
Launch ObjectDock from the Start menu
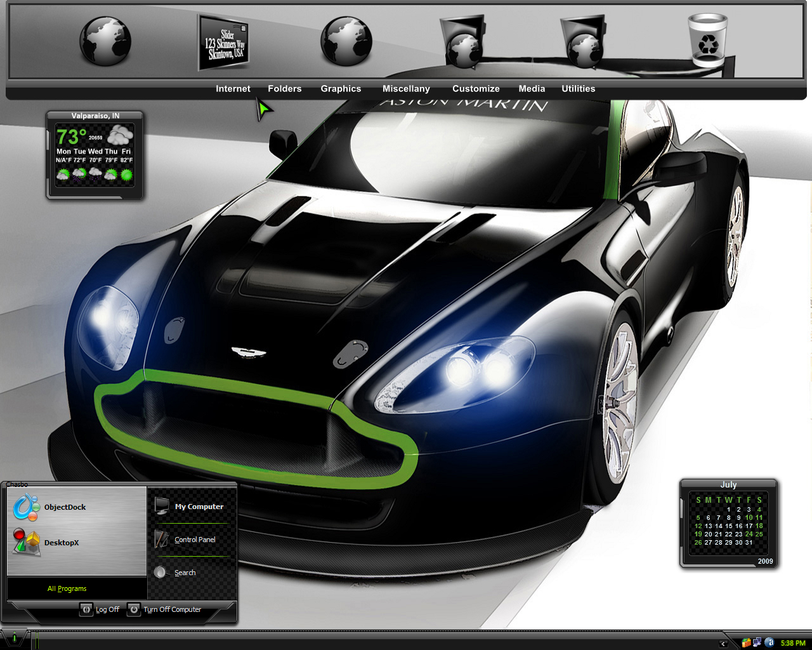49,507
